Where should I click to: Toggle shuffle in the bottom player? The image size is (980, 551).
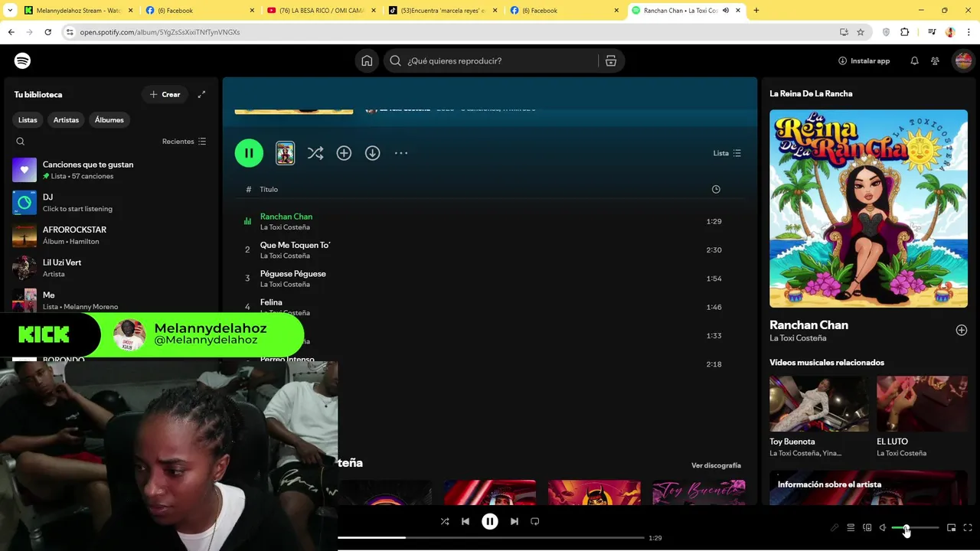coord(445,521)
